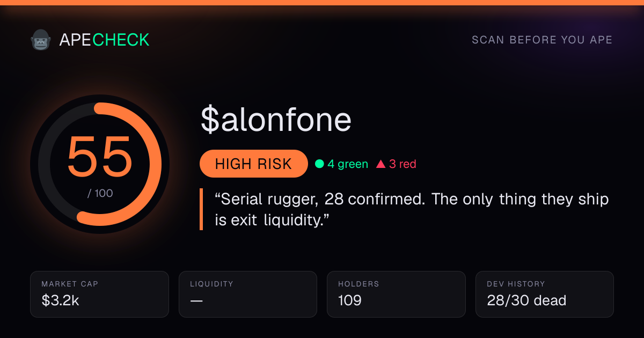Select the HIGH RISK badge
Image resolution: width=644 pixels, height=338 pixels.
[x=253, y=164]
